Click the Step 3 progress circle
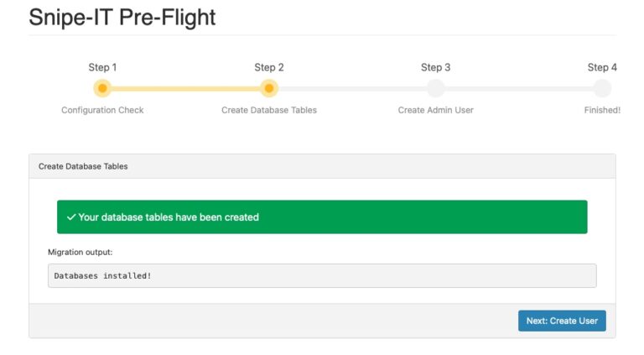Image resolution: width=644 pixels, height=355 pixels. pyautogui.click(x=435, y=88)
